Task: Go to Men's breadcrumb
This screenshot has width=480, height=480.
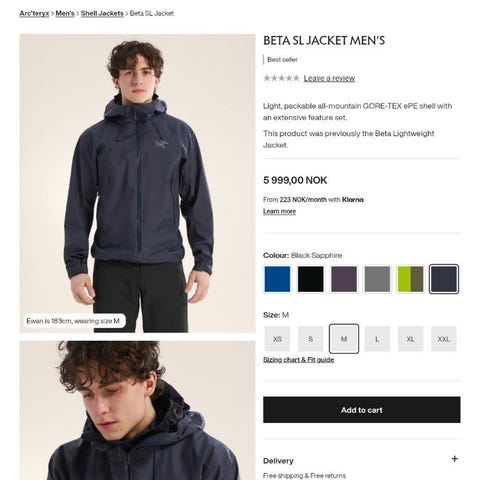Action: click(65, 13)
